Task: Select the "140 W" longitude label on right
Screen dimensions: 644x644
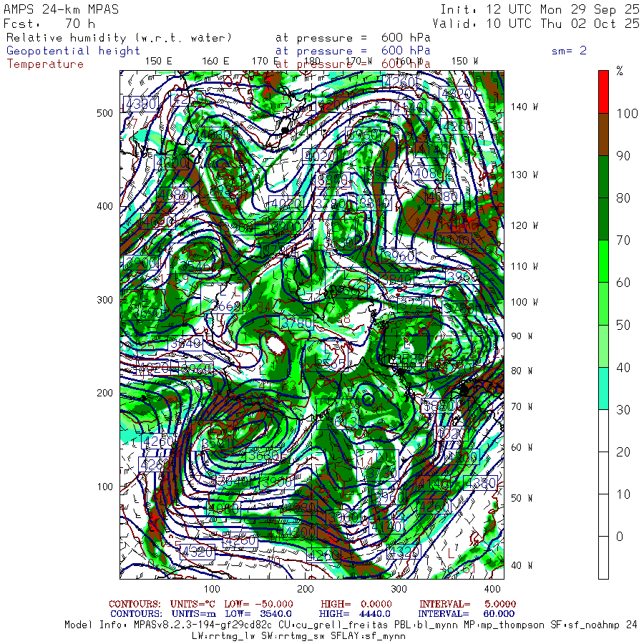Action: (x=524, y=107)
